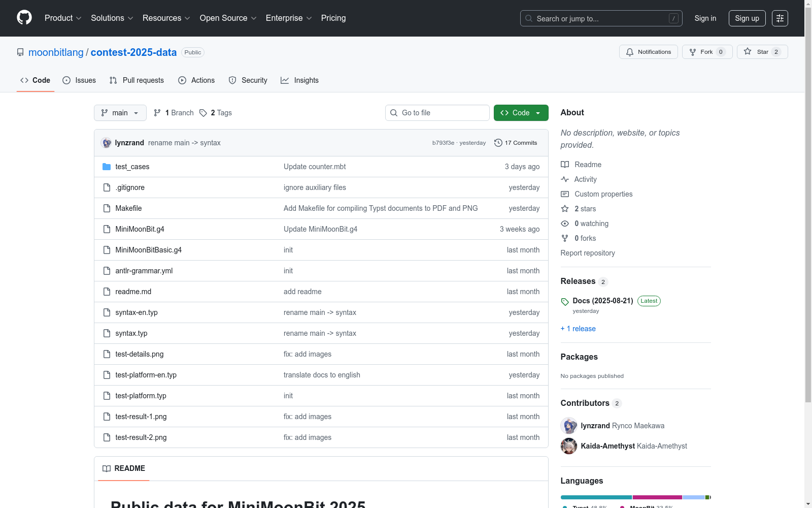Image resolution: width=812 pixels, height=508 pixels.
Task: Click the history clock icon by 17 Commits
Action: (x=498, y=143)
